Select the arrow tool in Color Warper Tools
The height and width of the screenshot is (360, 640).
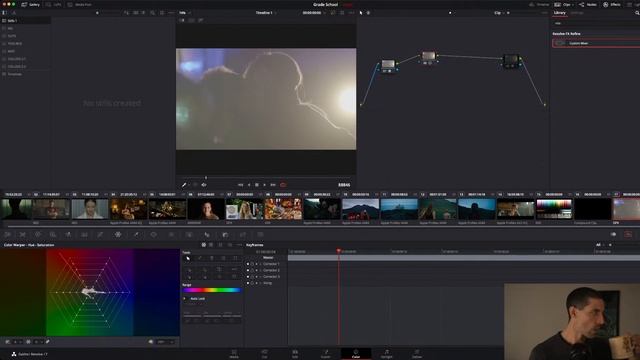188,258
